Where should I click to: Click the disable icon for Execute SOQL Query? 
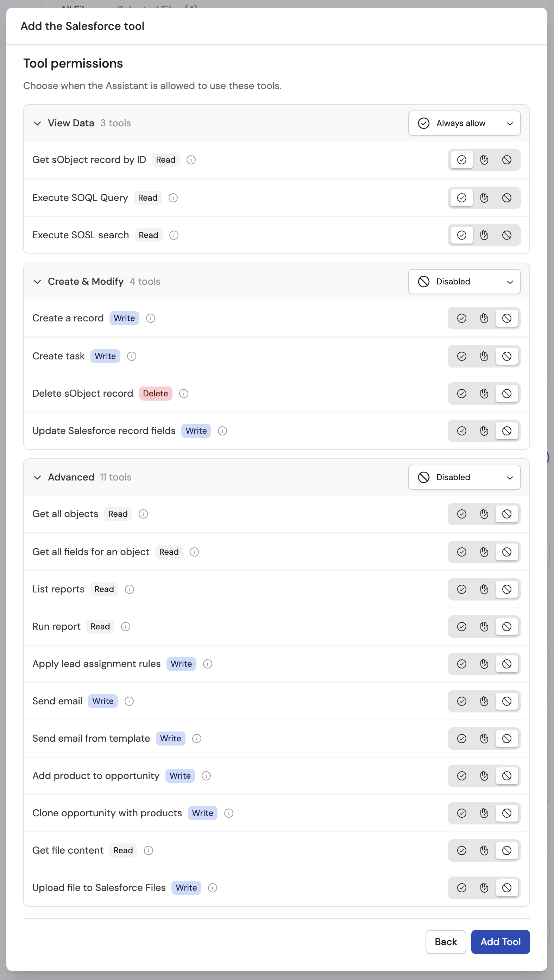coord(506,197)
